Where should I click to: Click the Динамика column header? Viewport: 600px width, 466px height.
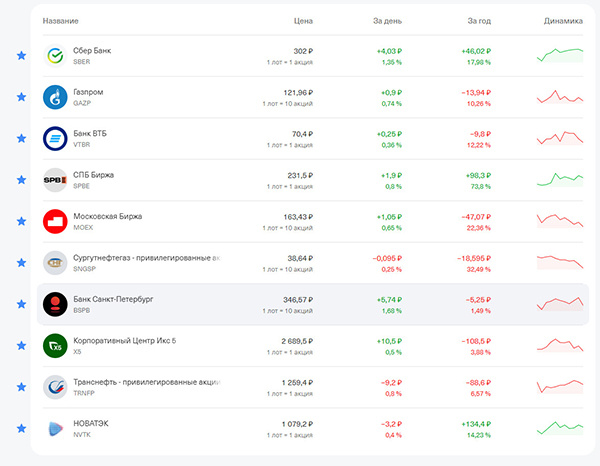563,21
